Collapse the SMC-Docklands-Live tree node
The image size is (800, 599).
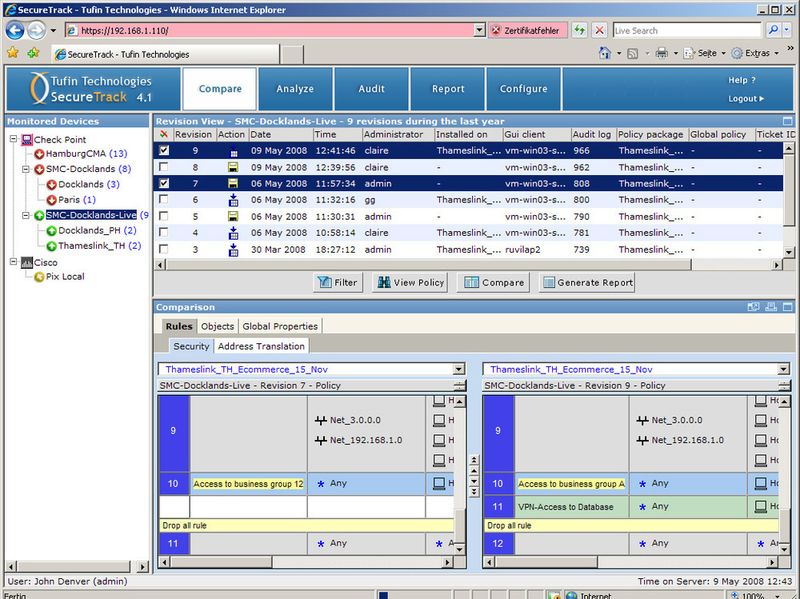coord(26,215)
